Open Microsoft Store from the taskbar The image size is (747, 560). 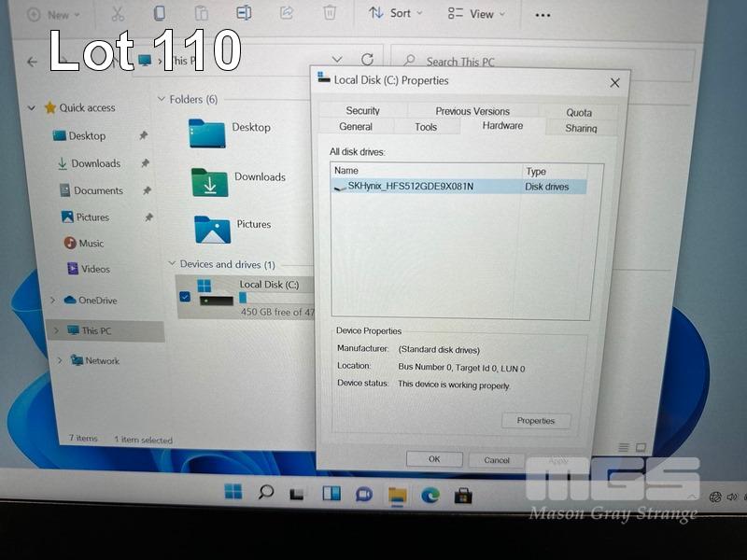tap(463, 495)
